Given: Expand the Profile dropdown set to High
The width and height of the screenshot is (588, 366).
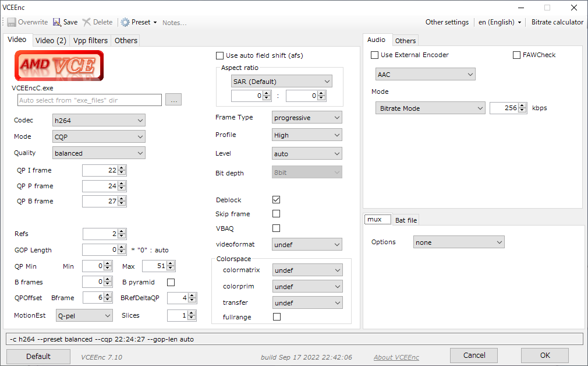Looking at the screenshot, I should point(307,135).
